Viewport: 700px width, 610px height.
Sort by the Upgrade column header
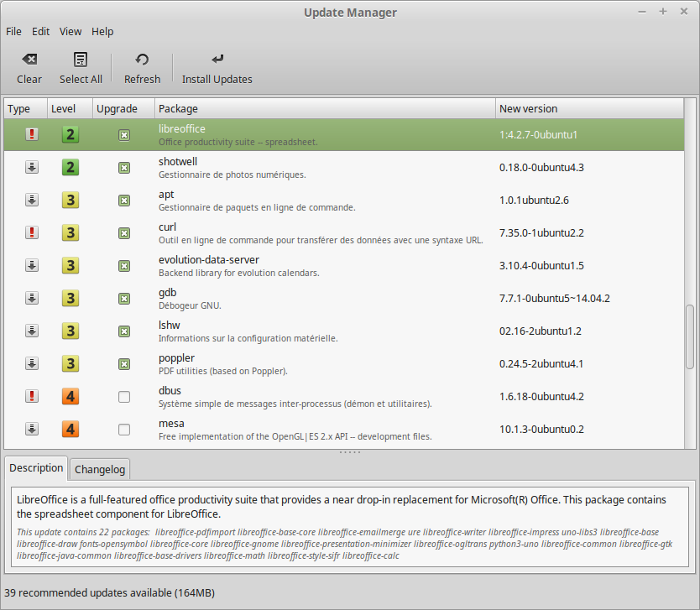[x=123, y=109]
